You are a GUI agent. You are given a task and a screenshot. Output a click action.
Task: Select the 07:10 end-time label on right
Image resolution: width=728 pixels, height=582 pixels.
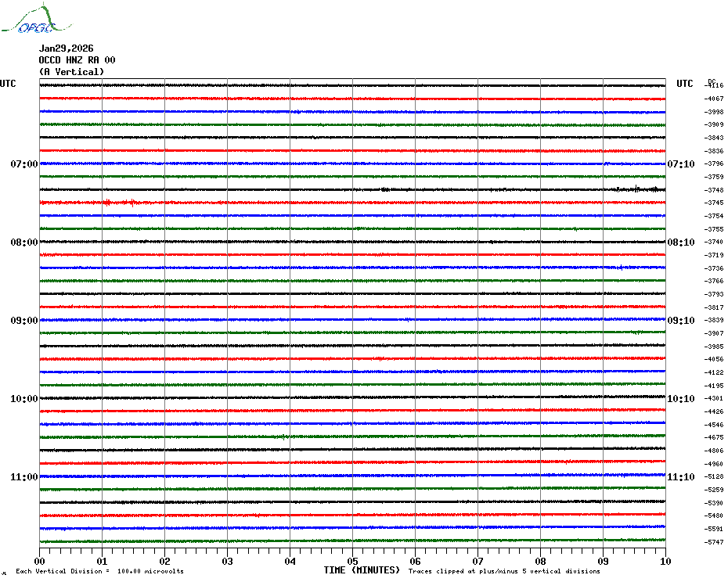coord(680,164)
